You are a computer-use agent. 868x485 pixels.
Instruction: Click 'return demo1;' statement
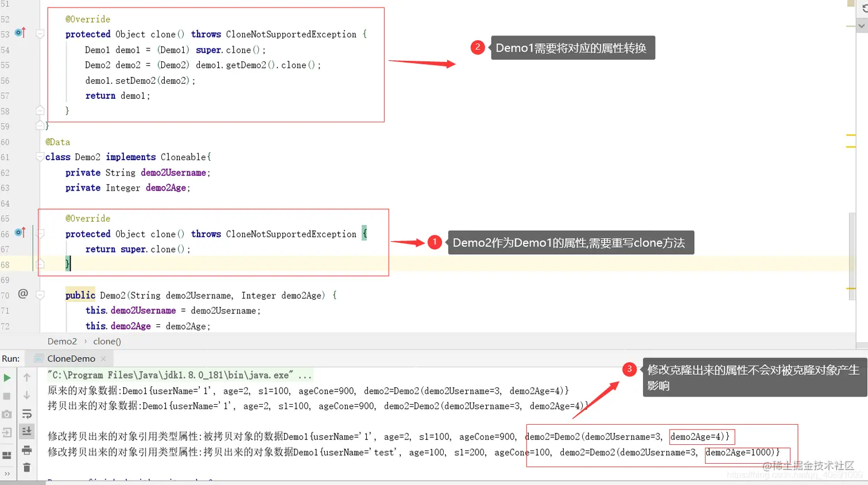pyautogui.click(x=118, y=96)
